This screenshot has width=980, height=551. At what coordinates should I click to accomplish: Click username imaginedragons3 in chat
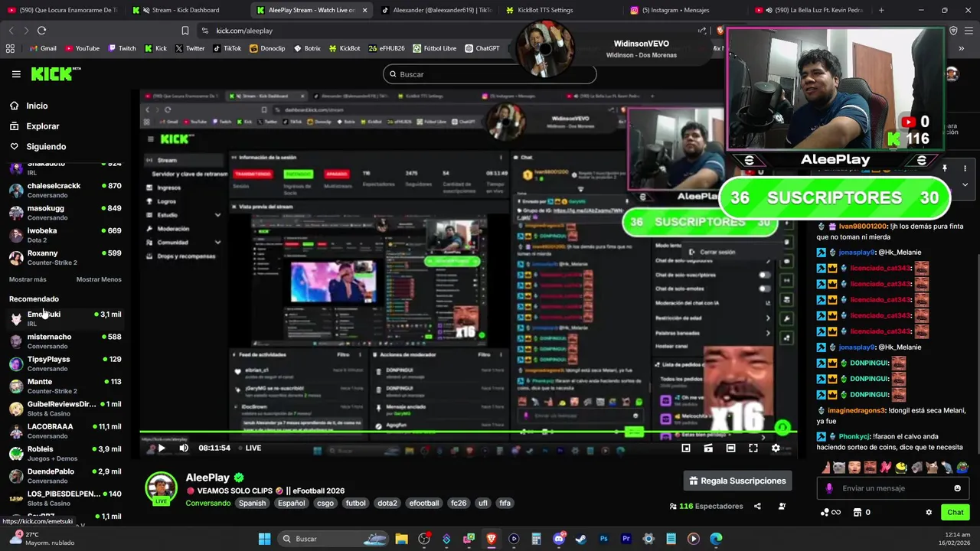tap(856, 410)
